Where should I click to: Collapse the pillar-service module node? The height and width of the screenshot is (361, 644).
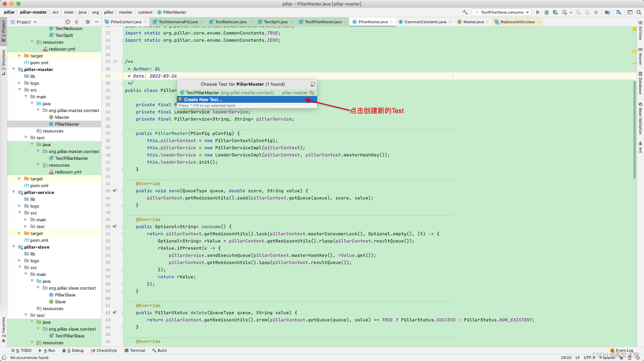14,192
